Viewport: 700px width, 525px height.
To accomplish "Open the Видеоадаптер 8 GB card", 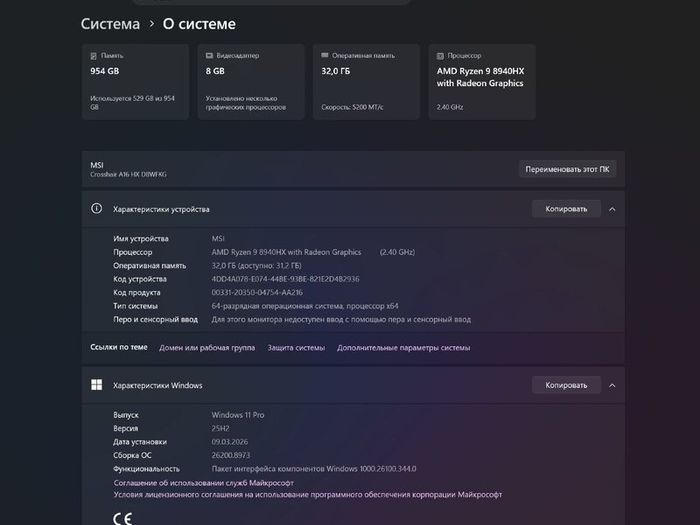I will point(251,82).
